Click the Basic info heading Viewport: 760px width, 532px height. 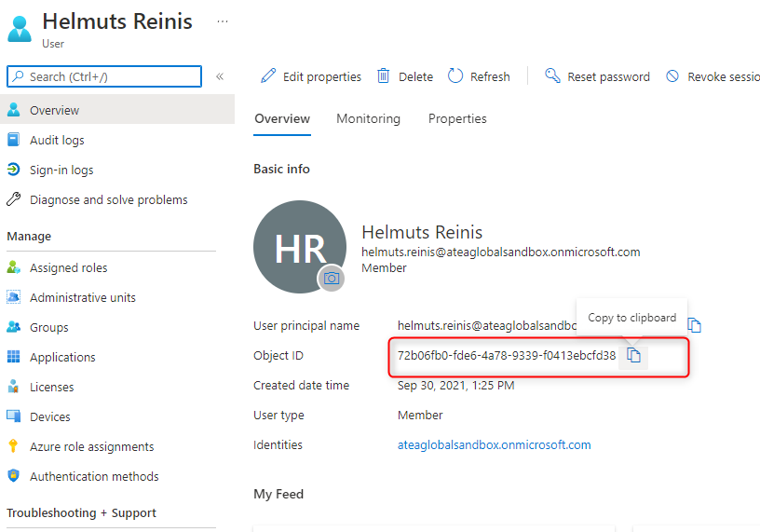(x=281, y=169)
